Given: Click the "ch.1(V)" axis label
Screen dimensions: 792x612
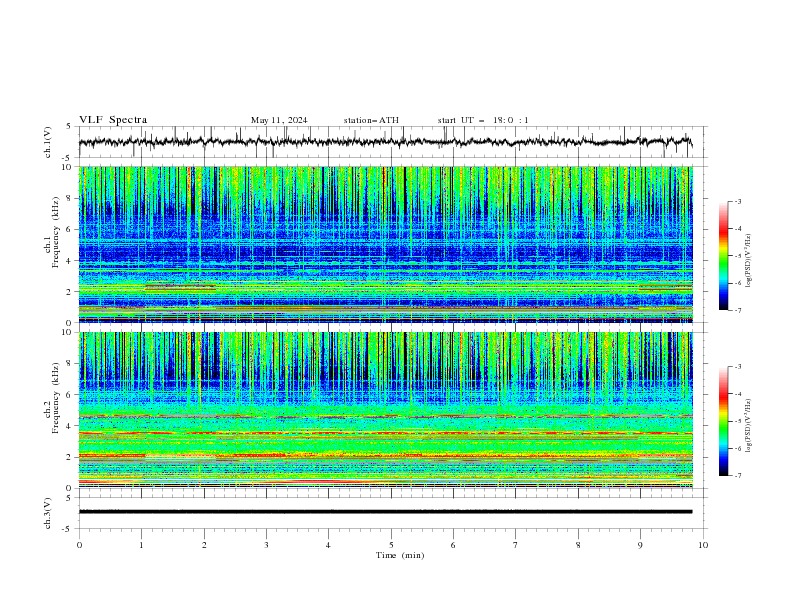Looking at the screenshot, I should click(48, 142).
